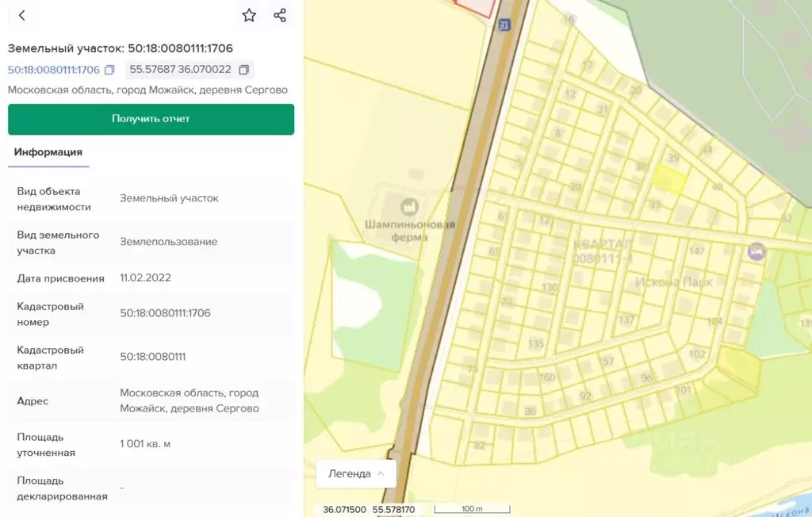Click the coordinates field with 55.57687
The width and height of the screenshot is (812, 517).
pyautogui.click(x=181, y=70)
